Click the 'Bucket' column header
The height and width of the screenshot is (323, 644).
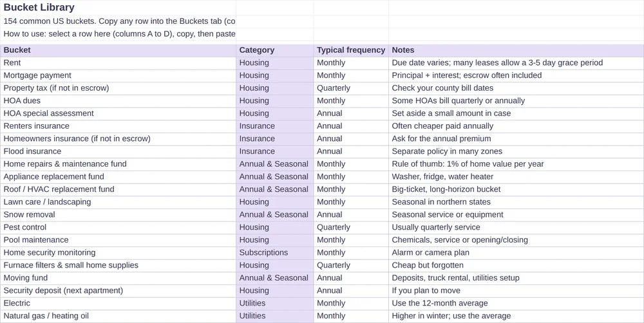(x=118, y=50)
